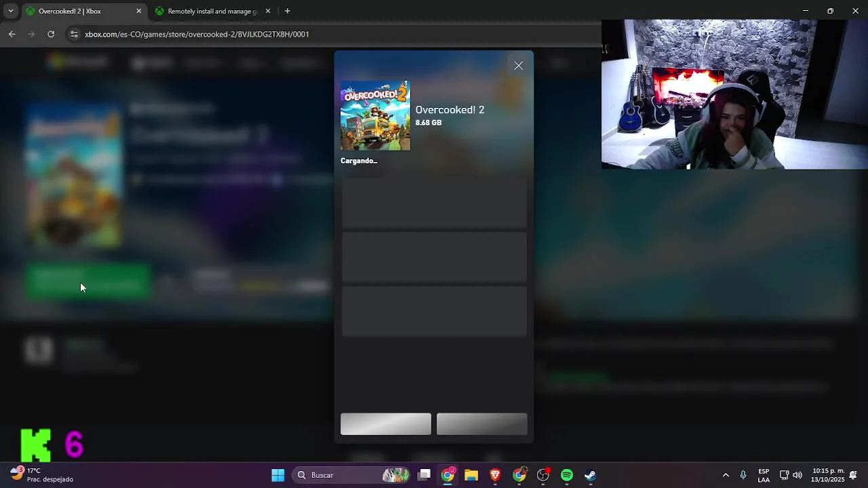Click the Overcooked! 2 cover art thumbnail
Viewport: 868px width, 488px height.
click(375, 115)
